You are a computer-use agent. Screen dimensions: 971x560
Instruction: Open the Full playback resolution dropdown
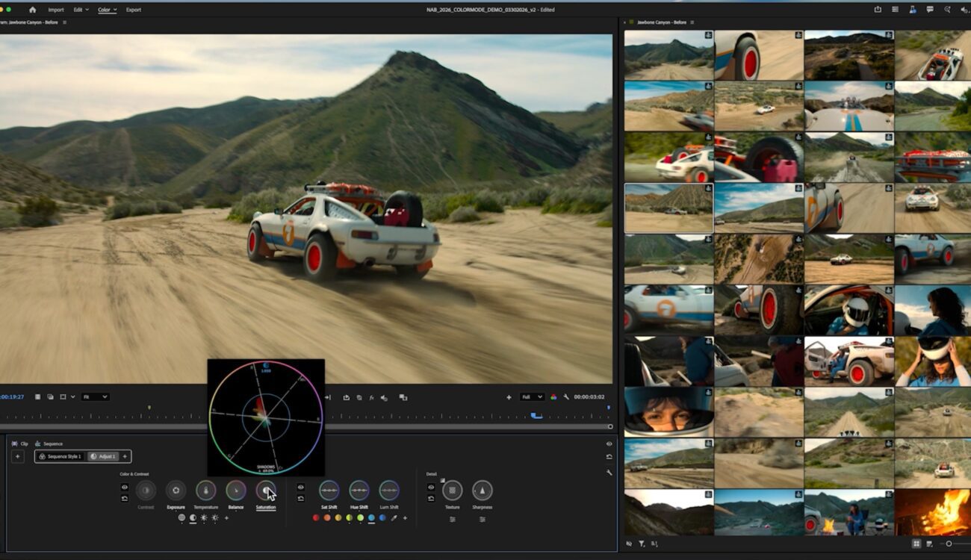click(x=532, y=397)
